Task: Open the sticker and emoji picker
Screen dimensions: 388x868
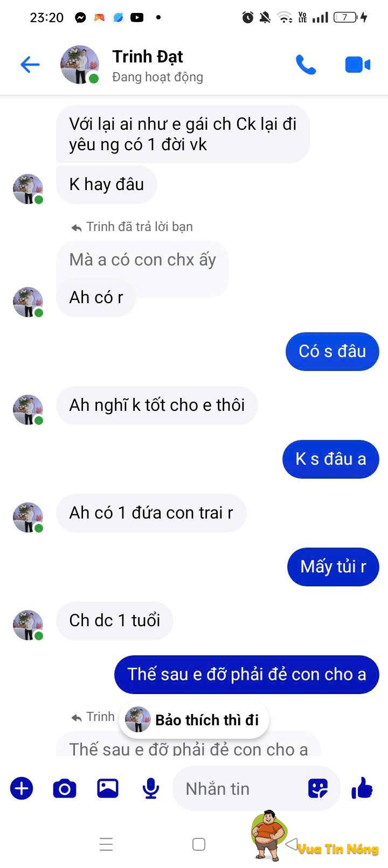Action: 318,789
